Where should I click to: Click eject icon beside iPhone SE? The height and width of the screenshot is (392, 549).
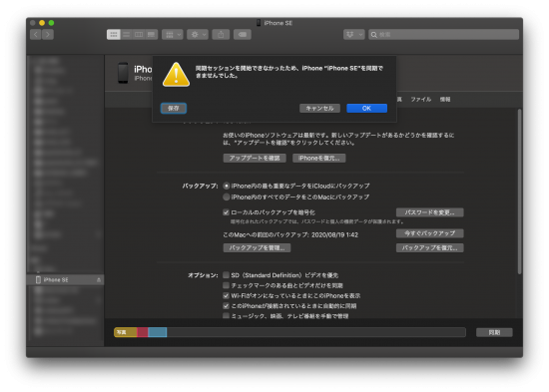click(99, 280)
